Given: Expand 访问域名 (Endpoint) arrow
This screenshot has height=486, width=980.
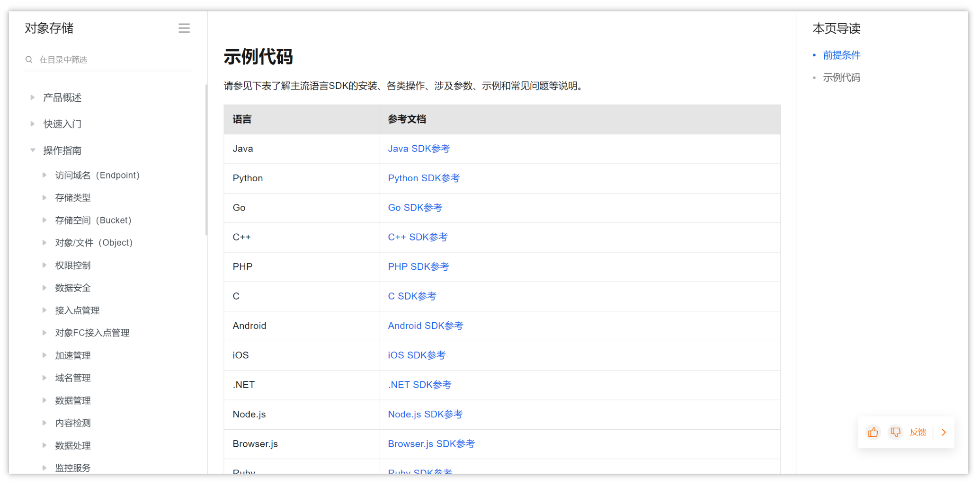Looking at the screenshot, I should (x=45, y=175).
